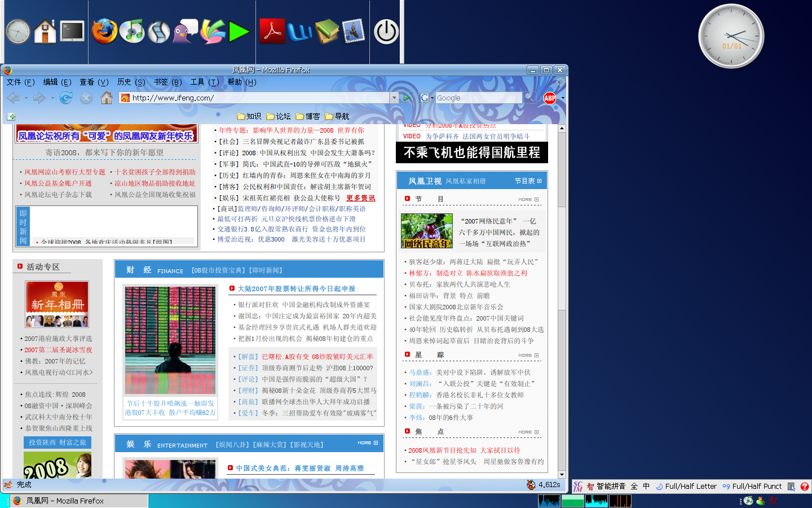812x508 pixels.
Task: Click 投资陕西 财富之旅 button
Action: click(58, 443)
